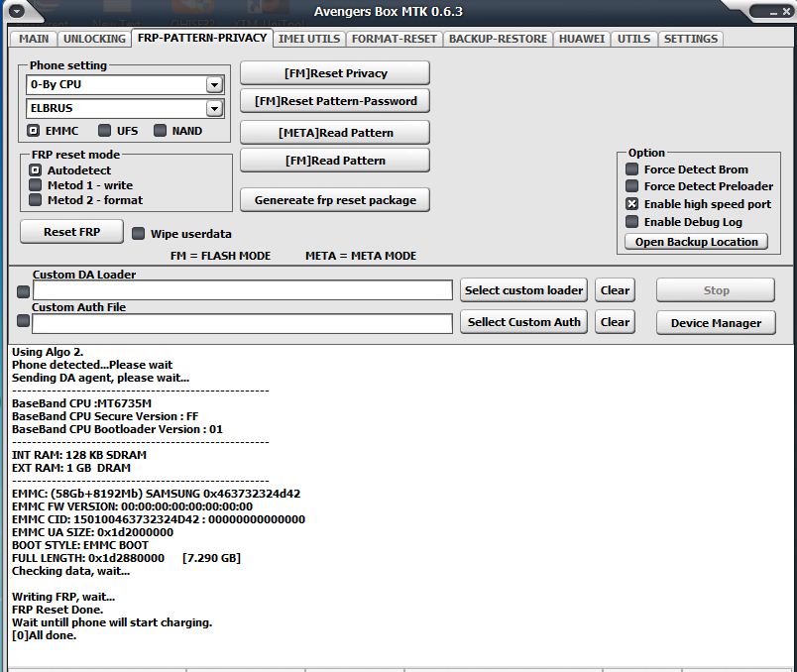This screenshot has width=797, height=672.
Task: Click log line 'FRP Reset Done.'
Action: point(57,610)
